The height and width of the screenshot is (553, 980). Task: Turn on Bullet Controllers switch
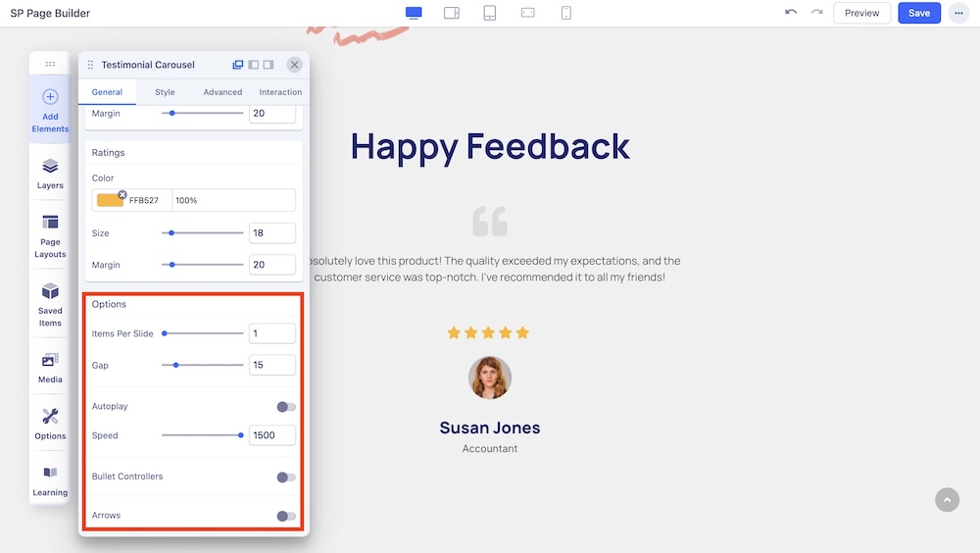coord(285,478)
